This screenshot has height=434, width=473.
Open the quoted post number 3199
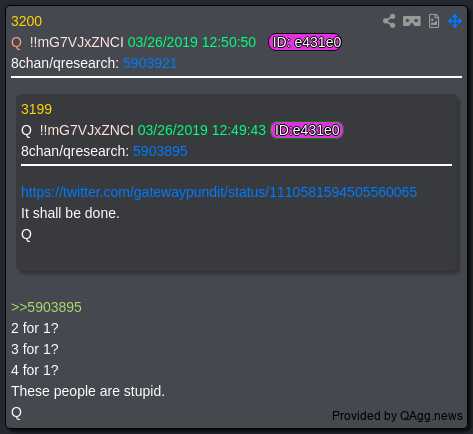point(36,109)
